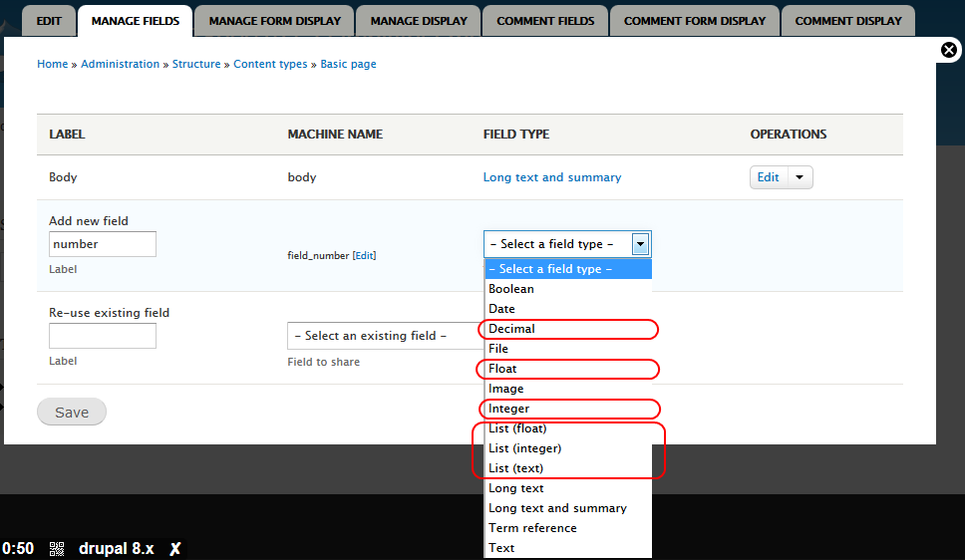The width and height of the screenshot is (965, 560).
Task: Open Long text and summary link
Action: (551, 177)
